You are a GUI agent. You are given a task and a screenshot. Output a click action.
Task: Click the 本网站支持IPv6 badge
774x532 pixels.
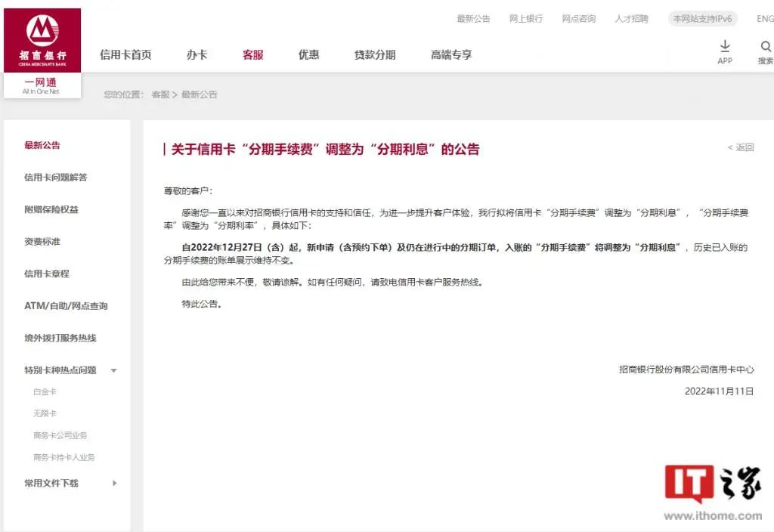tap(702, 19)
